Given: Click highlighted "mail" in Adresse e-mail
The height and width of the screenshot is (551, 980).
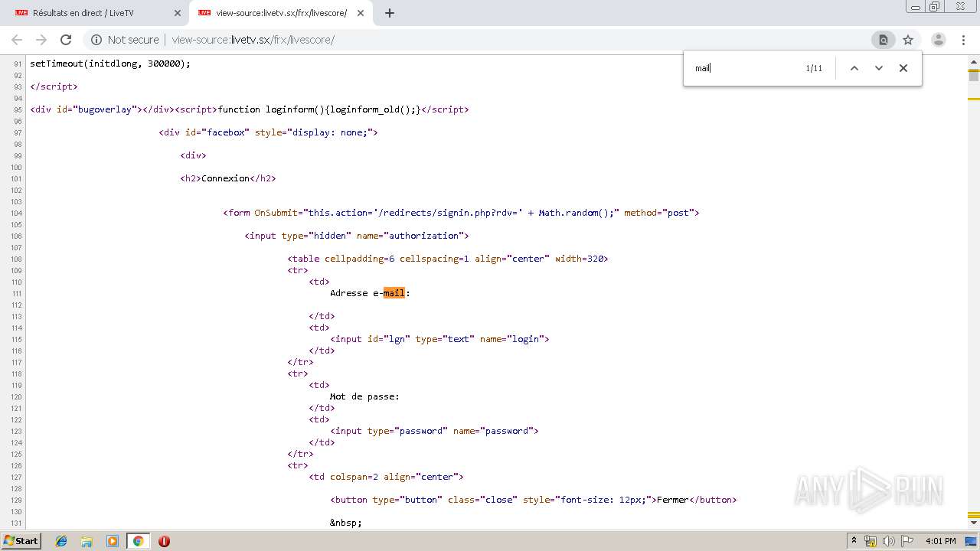Looking at the screenshot, I should click(x=394, y=293).
